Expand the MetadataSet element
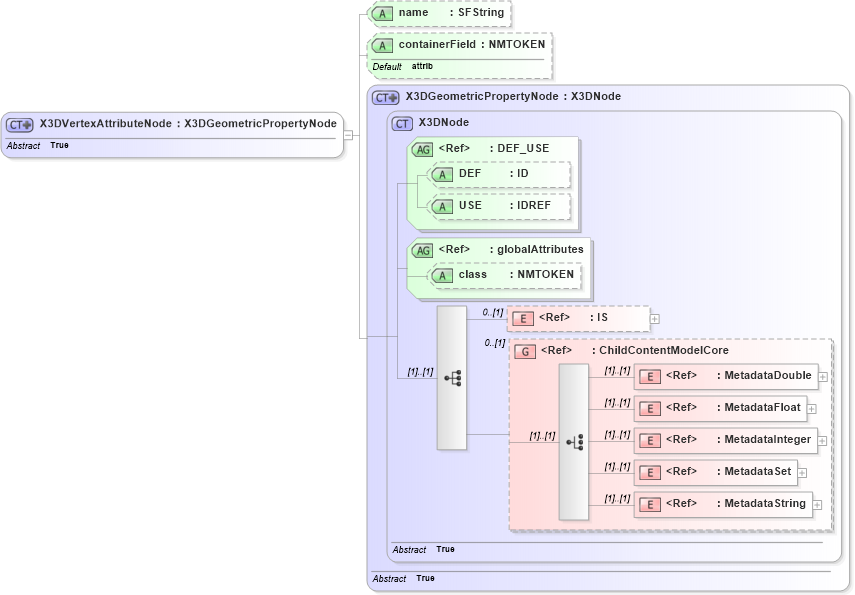 tap(803, 473)
